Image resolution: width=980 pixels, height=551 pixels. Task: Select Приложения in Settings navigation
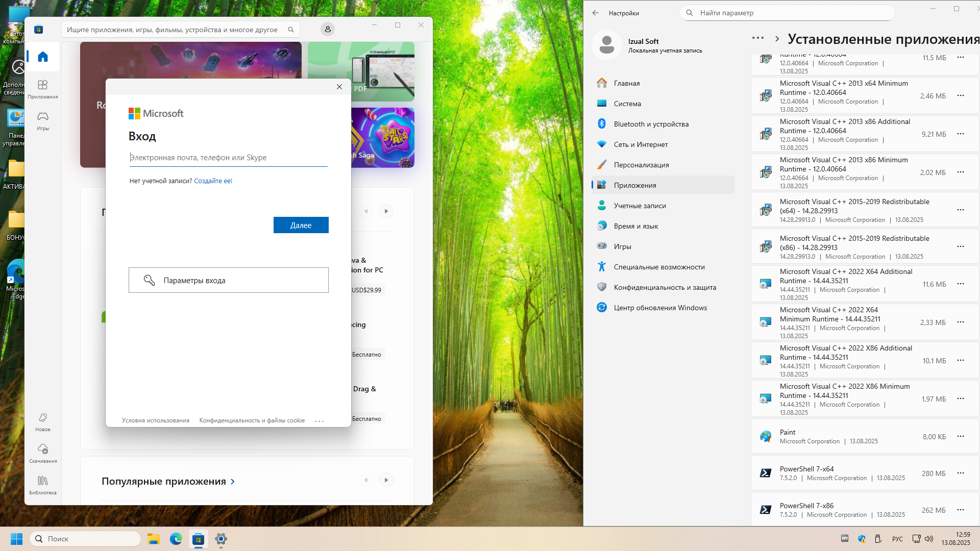[x=663, y=185]
